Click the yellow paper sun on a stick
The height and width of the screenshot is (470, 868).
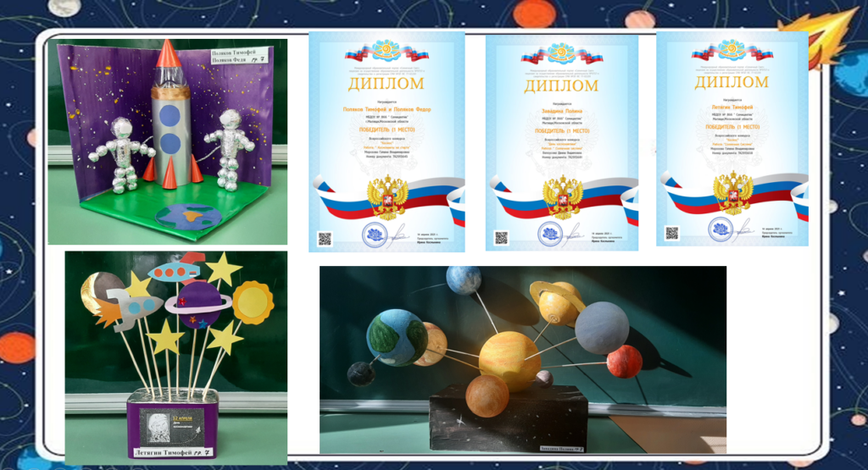253,303
